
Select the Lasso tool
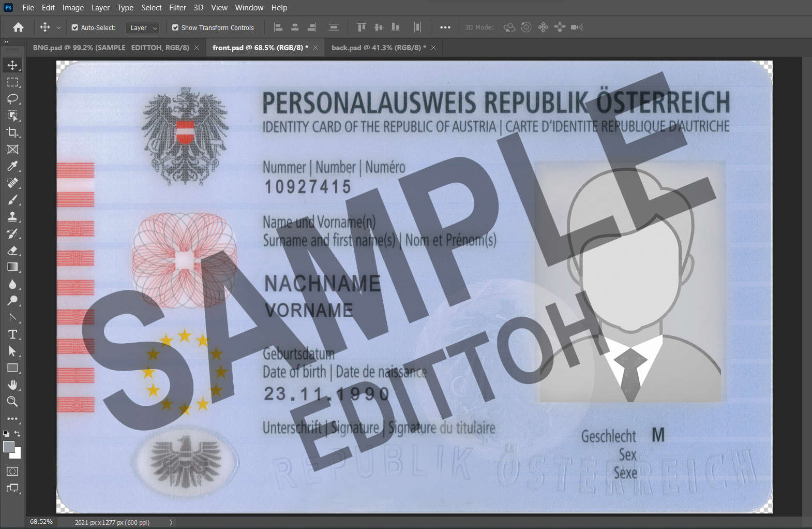12,99
